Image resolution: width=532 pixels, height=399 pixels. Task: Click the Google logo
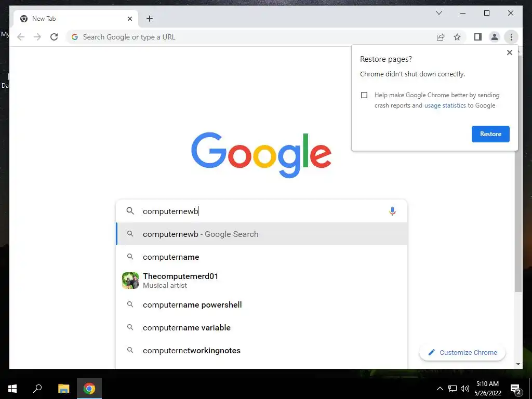point(261,155)
